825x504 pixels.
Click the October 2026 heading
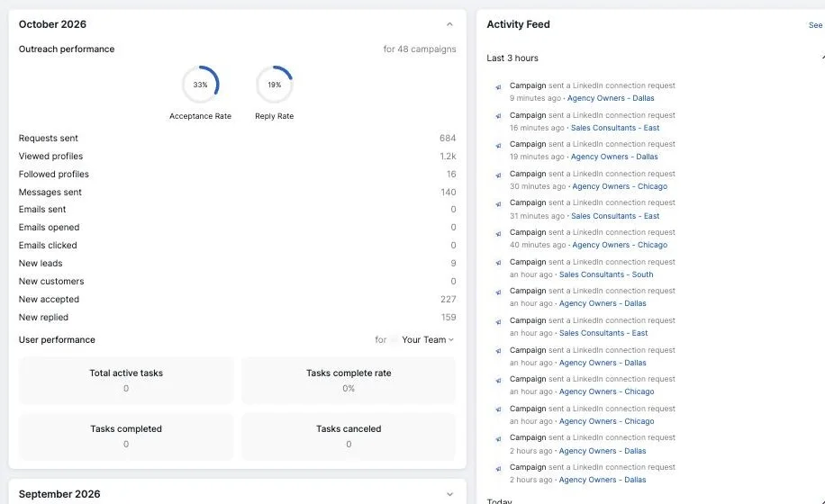point(52,24)
